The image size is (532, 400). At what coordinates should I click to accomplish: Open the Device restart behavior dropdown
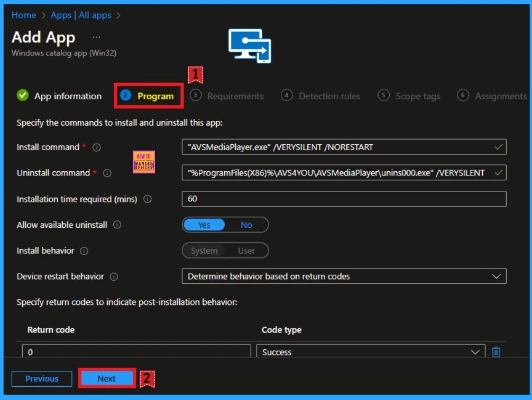pos(344,276)
